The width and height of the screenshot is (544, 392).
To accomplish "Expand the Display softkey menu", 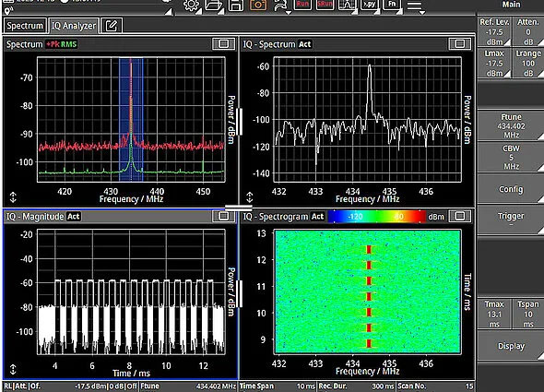I will point(511,346).
